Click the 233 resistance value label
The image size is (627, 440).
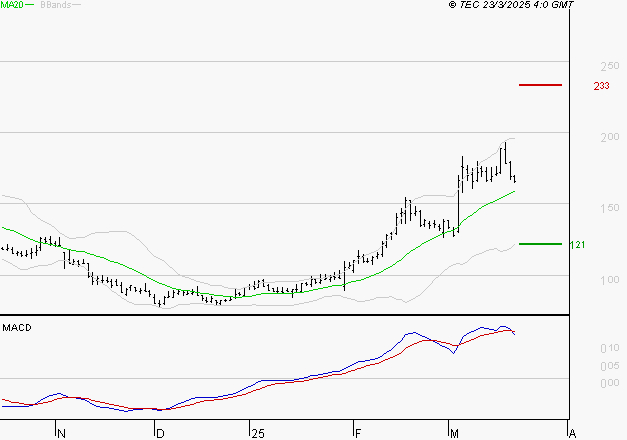[x=601, y=86]
